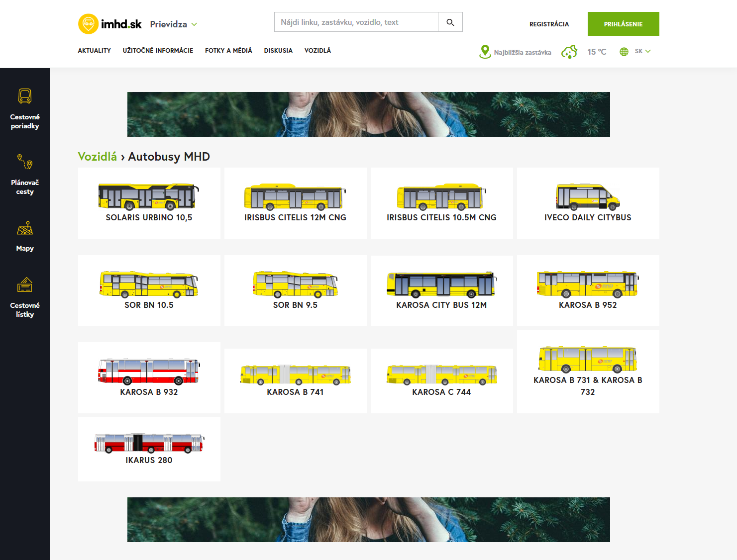Click the SOR BN 10.5 label

(149, 305)
